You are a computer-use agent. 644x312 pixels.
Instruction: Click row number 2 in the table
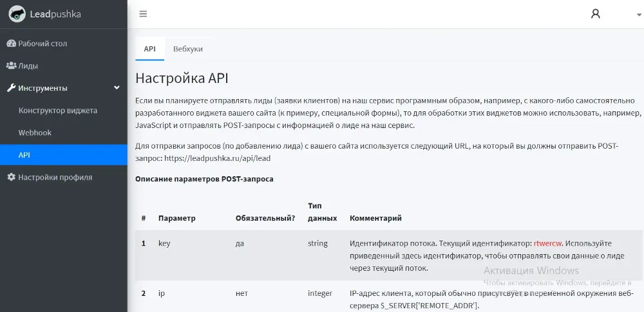point(144,293)
